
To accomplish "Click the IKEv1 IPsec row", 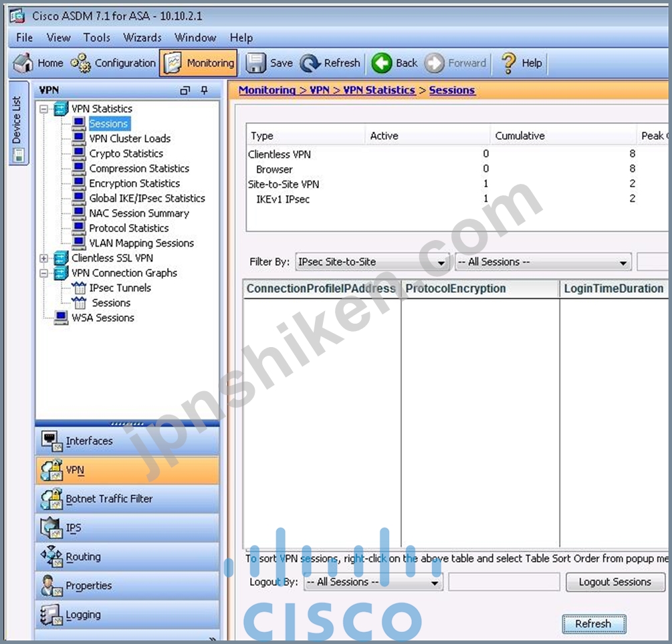I will coord(457,199).
